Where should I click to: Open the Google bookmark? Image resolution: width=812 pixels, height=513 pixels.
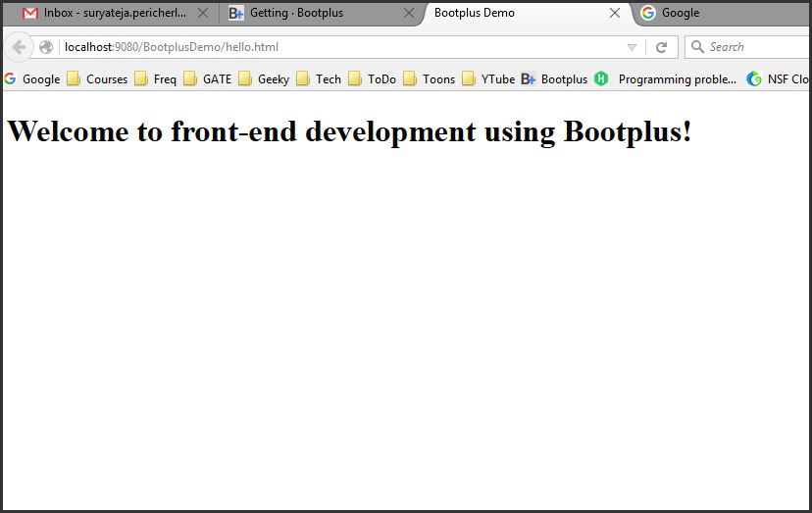(x=31, y=79)
